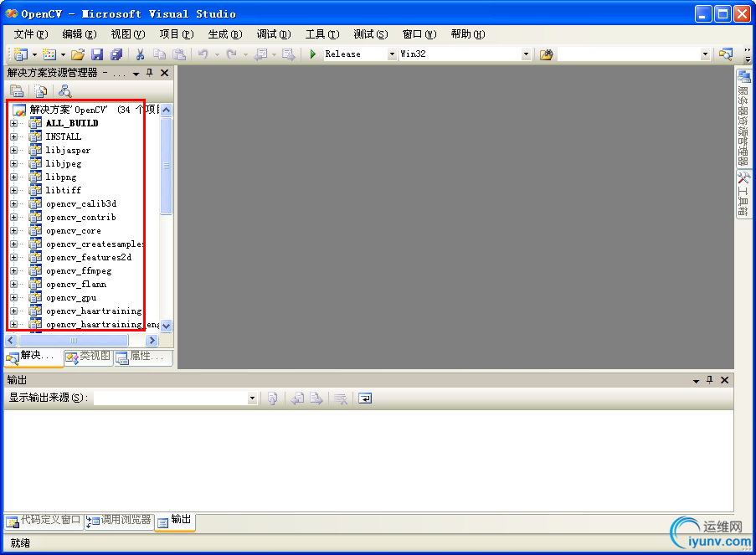Click the Undo arrow icon
Viewport: 756px width, 555px height.
click(x=203, y=54)
